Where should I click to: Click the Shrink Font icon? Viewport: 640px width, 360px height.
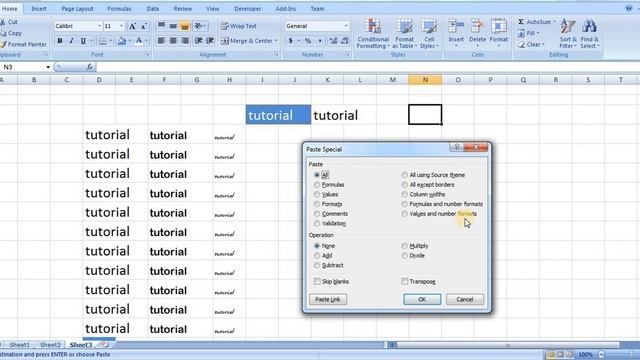point(144,26)
